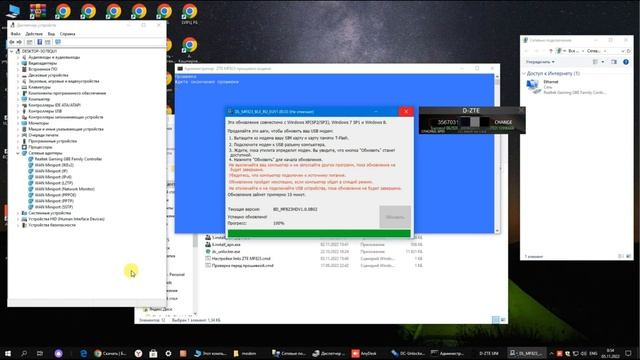640x360 pixels.
Task: Select dc_unlocker.exe in file explorer
Action: point(226,251)
